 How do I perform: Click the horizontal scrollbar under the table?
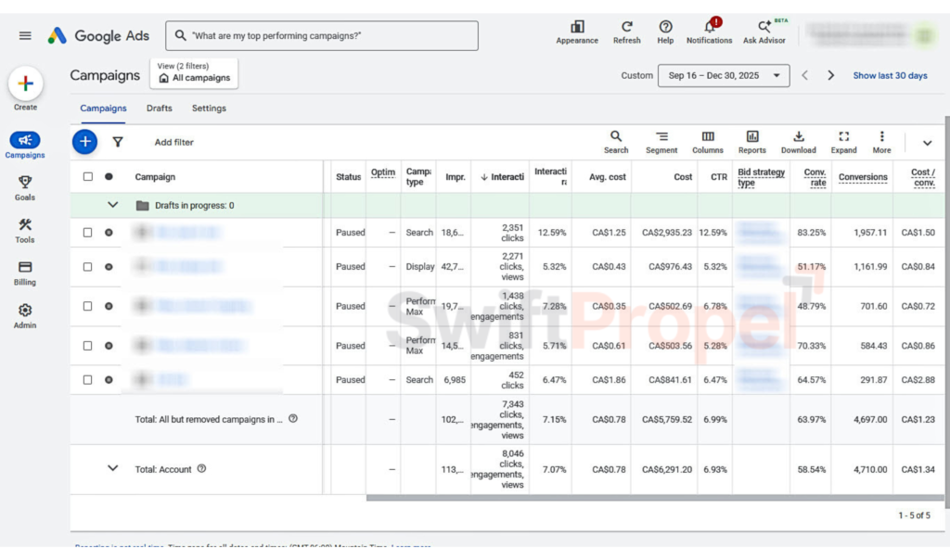(x=655, y=498)
